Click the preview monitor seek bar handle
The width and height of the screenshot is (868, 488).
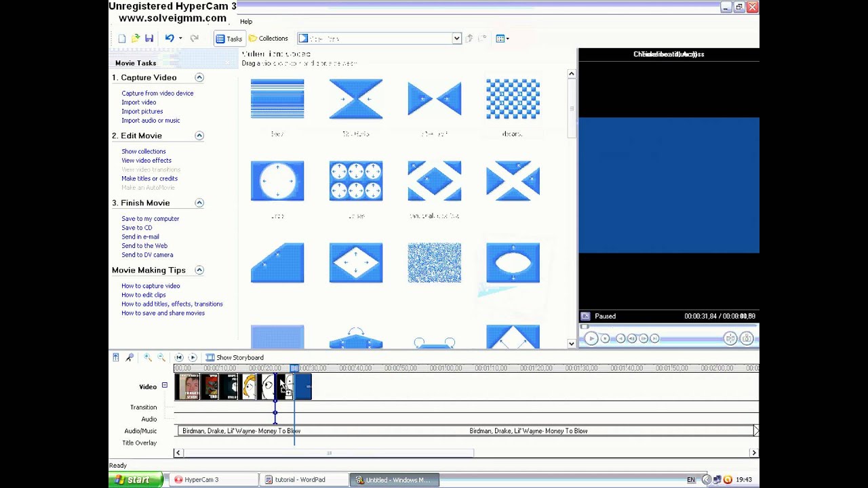point(585,327)
